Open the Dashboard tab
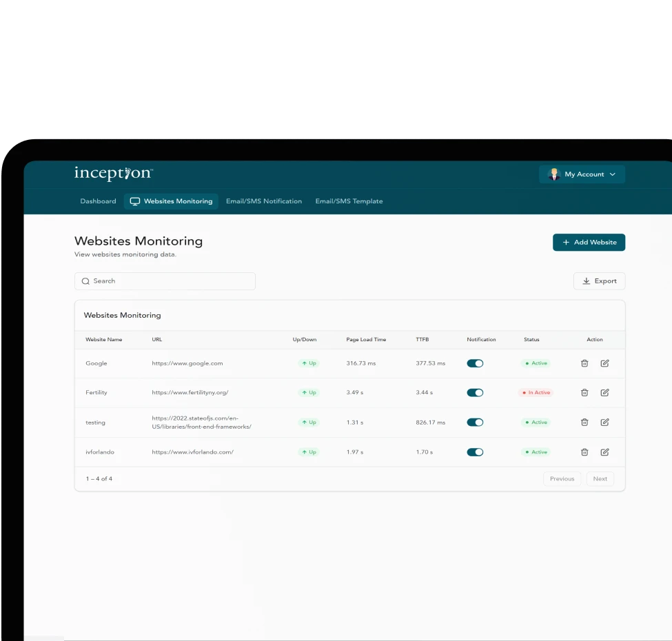The width and height of the screenshot is (672, 641). [x=98, y=201]
